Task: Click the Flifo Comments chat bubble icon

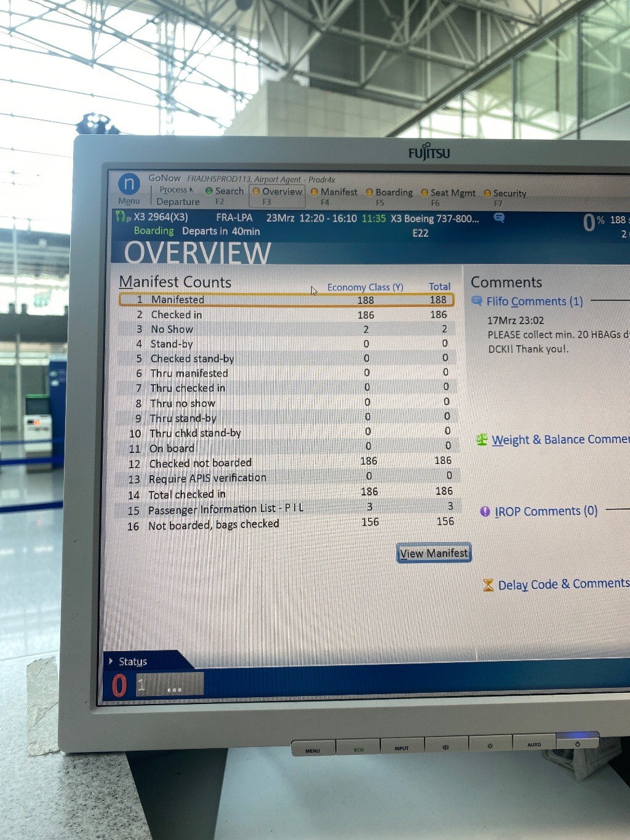Action: pos(477,301)
